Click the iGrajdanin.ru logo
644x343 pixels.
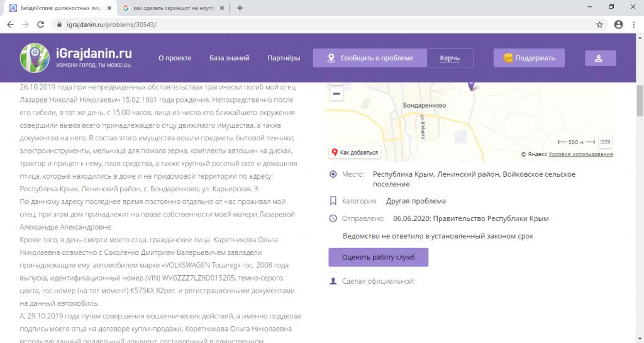76,58
